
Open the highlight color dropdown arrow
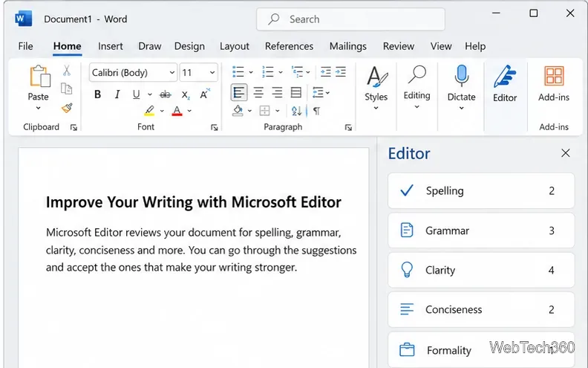(x=162, y=111)
